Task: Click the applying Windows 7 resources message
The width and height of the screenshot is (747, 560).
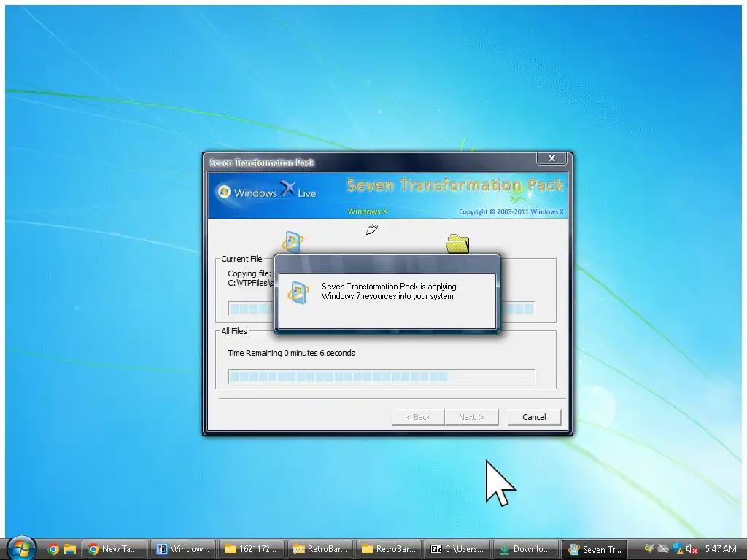Action: coord(389,292)
